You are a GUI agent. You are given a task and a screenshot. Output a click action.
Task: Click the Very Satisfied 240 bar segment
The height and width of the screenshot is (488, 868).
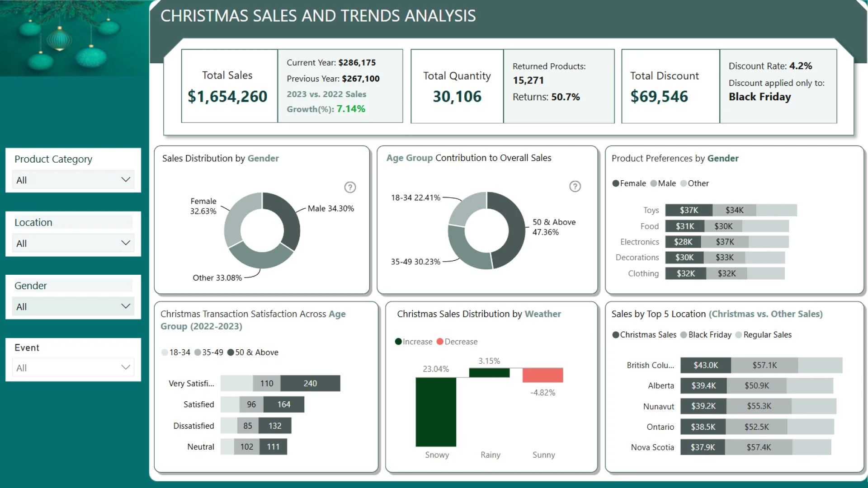310,383
